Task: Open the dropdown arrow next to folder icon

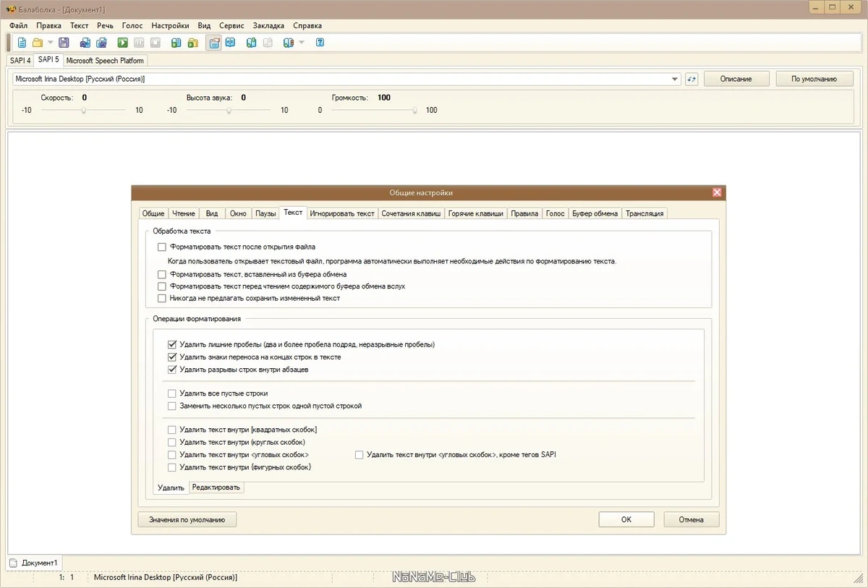Action: (50, 43)
